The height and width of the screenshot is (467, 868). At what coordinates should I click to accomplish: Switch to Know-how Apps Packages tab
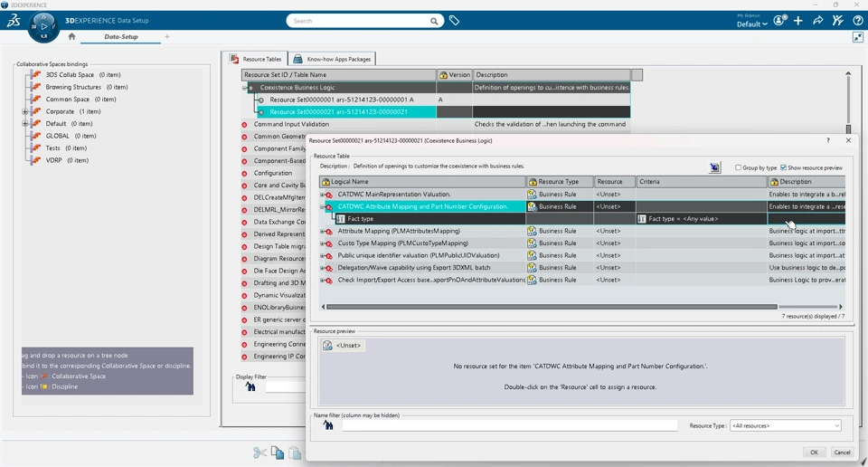click(332, 59)
